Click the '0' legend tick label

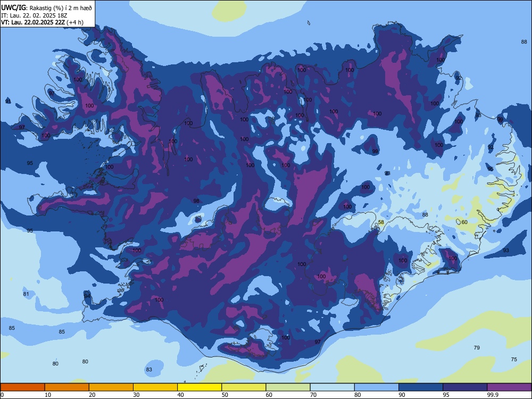pyautogui.click(x=2, y=395)
